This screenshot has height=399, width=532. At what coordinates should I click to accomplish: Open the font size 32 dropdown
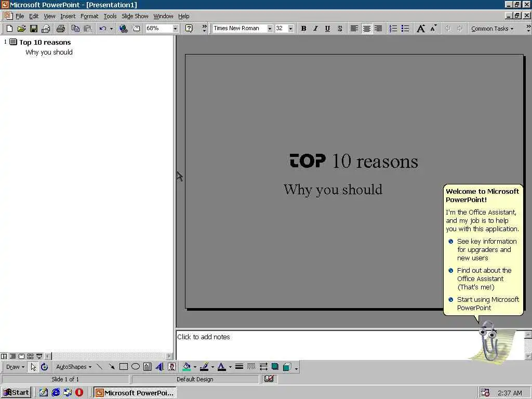click(x=291, y=29)
